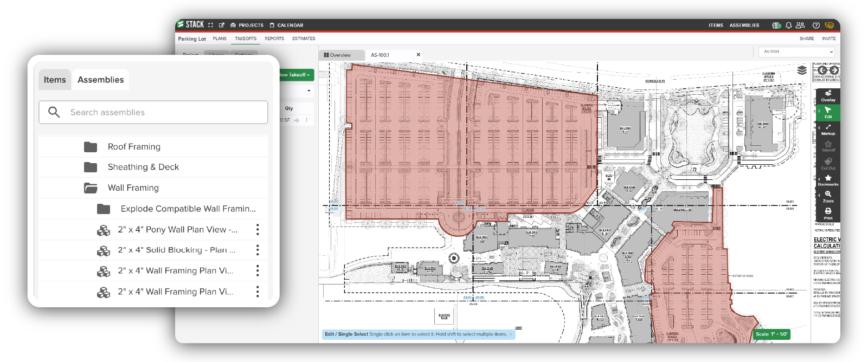Open notifications bell icon
Viewport: 868px width, 362px height.
coord(788,25)
